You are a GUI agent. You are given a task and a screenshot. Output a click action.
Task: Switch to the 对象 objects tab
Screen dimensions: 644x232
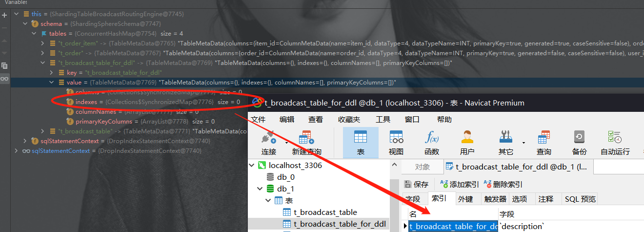(423, 167)
